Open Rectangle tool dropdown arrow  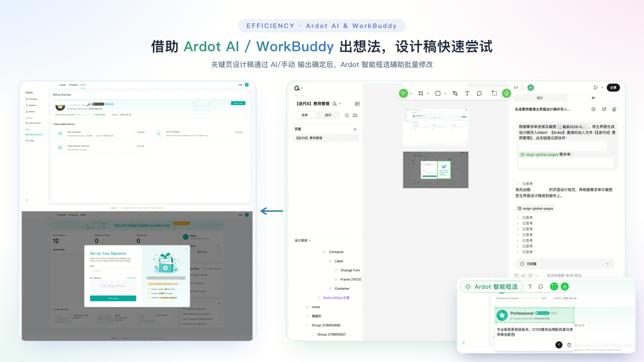coord(445,94)
